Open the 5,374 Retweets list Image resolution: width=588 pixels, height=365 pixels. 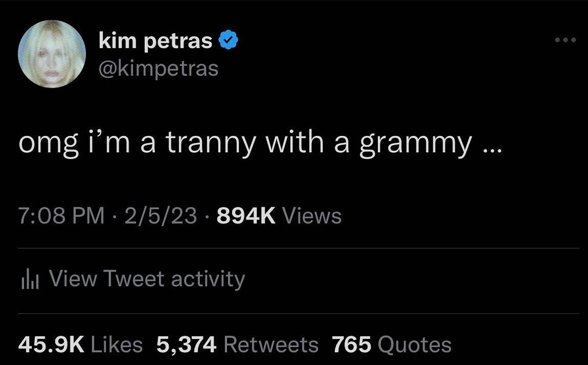(x=236, y=344)
